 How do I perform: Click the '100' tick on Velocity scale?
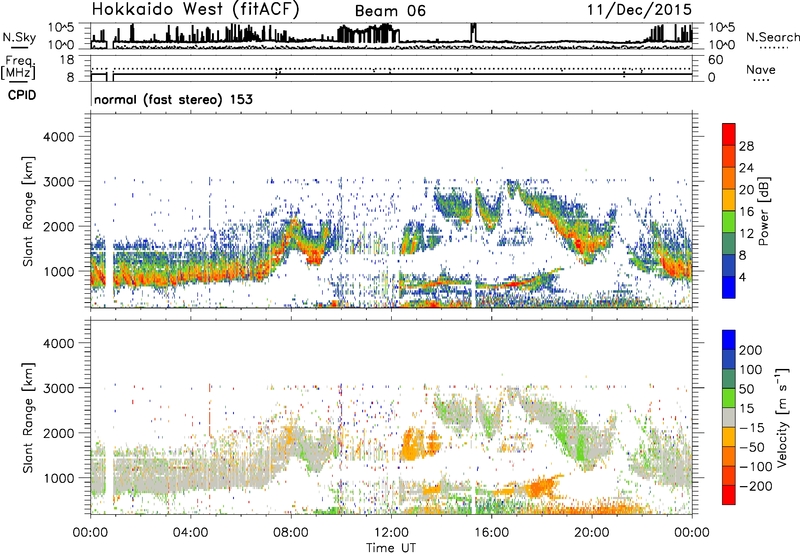pyautogui.click(x=751, y=369)
